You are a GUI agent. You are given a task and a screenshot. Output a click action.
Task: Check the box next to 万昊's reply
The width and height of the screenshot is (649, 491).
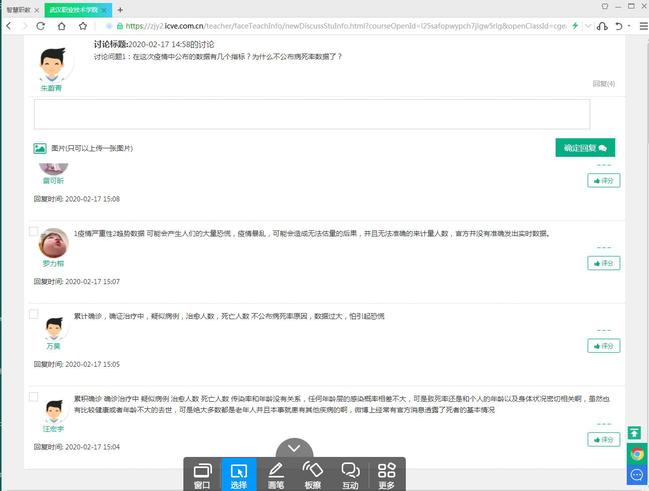[34, 314]
